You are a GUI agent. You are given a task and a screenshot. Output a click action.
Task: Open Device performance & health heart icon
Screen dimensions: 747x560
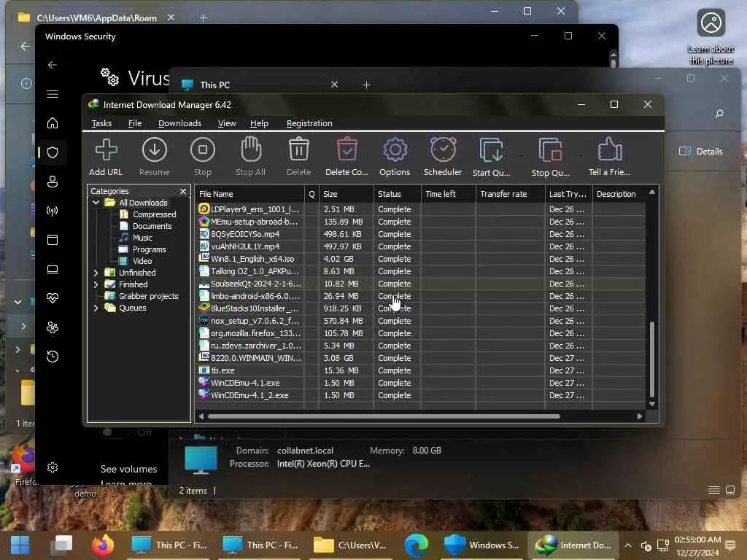[53, 298]
